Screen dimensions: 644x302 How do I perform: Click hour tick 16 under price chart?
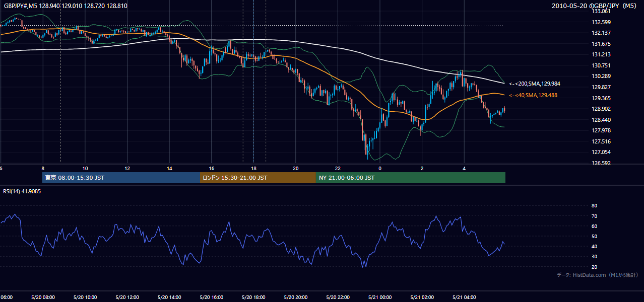pyautogui.click(x=212, y=168)
